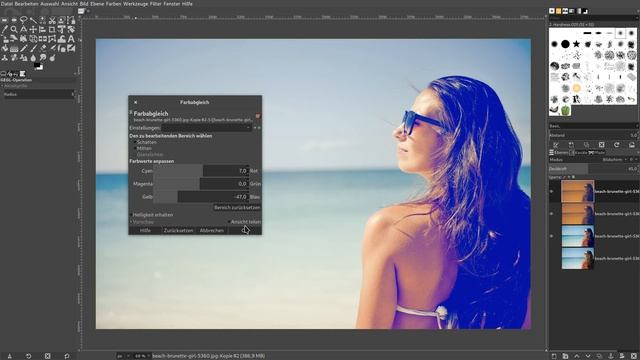Open the unit dropdown in status bar
The width and height of the screenshot is (640, 360).
click(x=122, y=356)
